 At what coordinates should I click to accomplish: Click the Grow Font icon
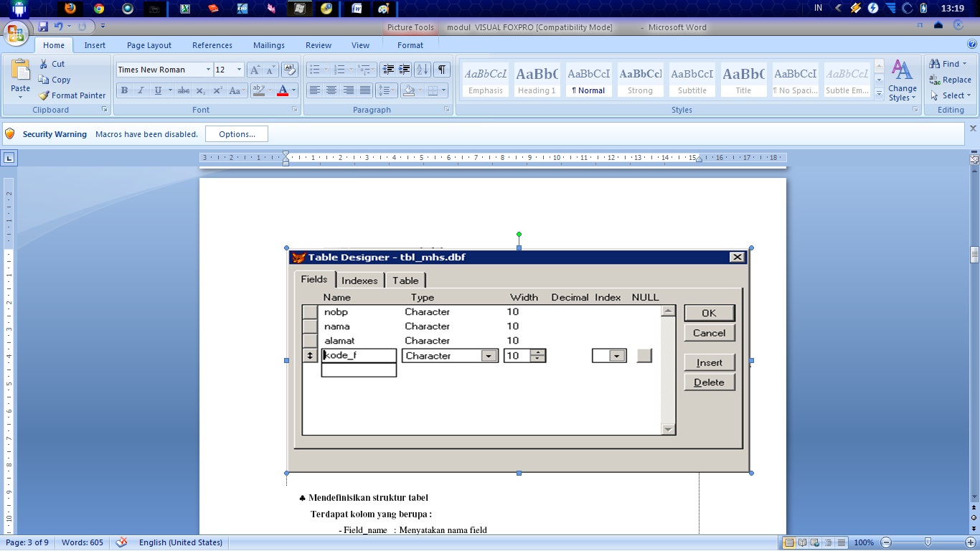[255, 70]
